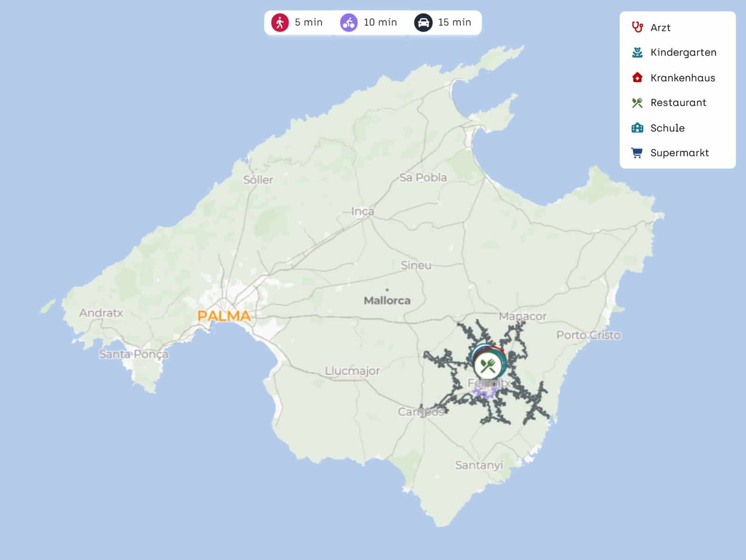The height and width of the screenshot is (560, 746).
Task: Click the Schule building icon
Action: click(637, 128)
